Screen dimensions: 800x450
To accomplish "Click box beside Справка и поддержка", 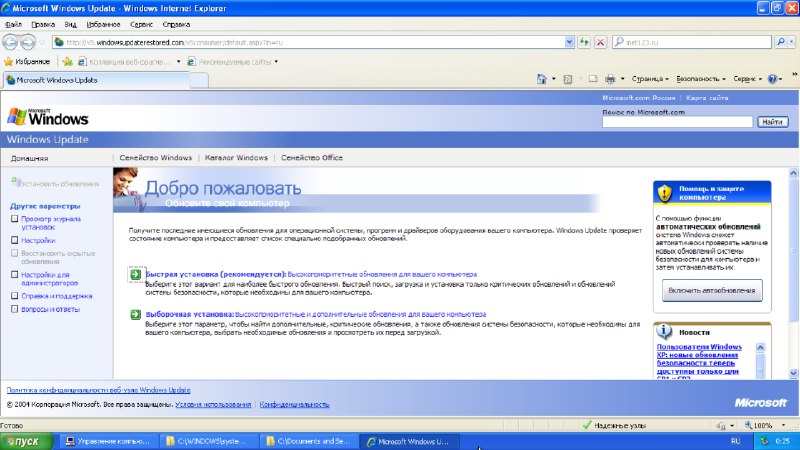I will (x=14, y=296).
